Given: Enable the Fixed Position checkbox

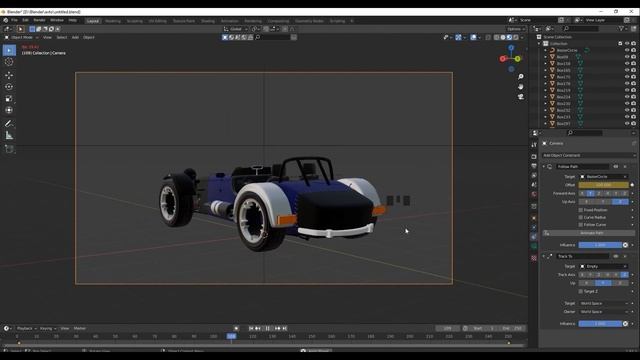Looking at the screenshot, I should pos(581,210).
